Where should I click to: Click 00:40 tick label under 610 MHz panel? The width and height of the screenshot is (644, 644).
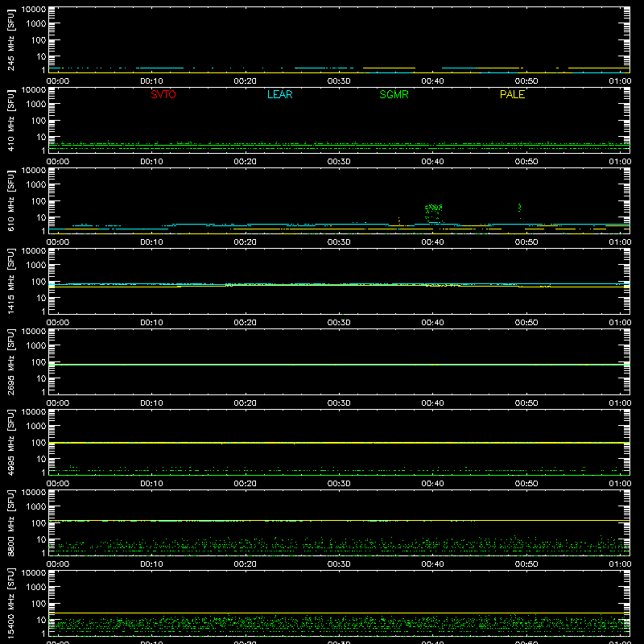[432, 242]
